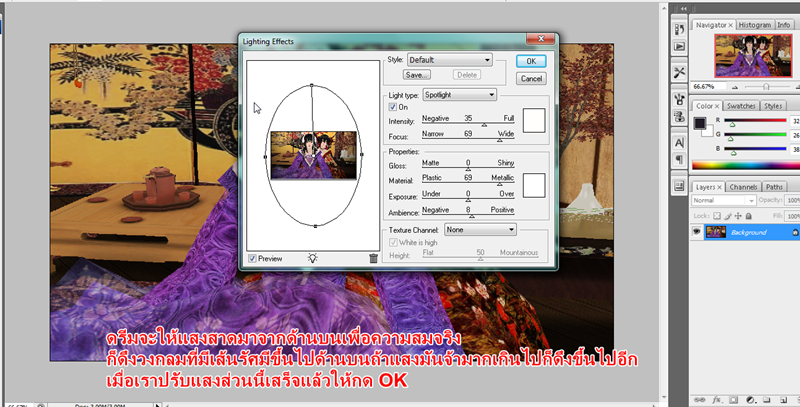
Task: Click Cancel in Lighting Effects dialog
Action: click(531, 79)
